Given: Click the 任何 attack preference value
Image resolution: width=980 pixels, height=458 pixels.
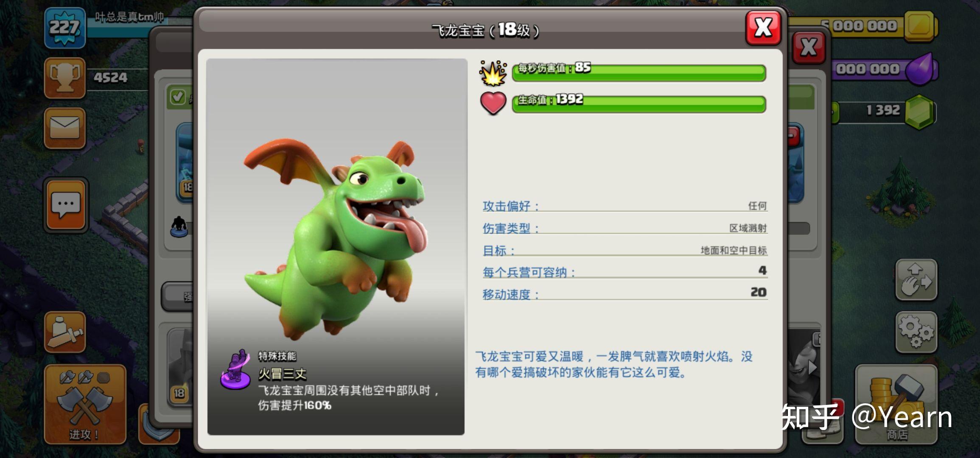Looking at the screenshot, I should pos(757,206).
